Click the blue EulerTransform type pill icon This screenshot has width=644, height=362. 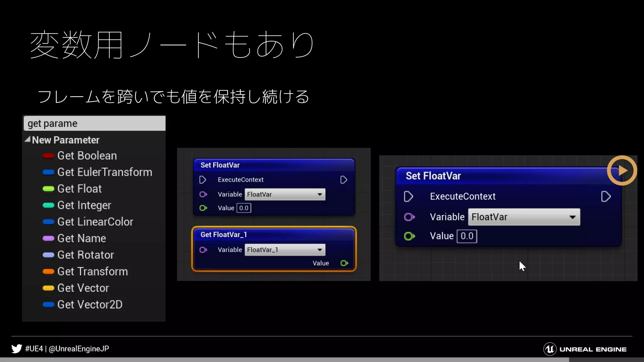(48, 172)
